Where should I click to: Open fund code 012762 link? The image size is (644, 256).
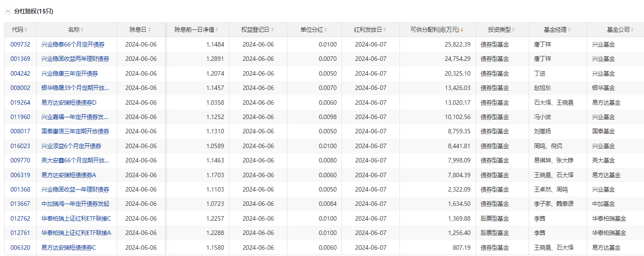click(x=20, y=218)
